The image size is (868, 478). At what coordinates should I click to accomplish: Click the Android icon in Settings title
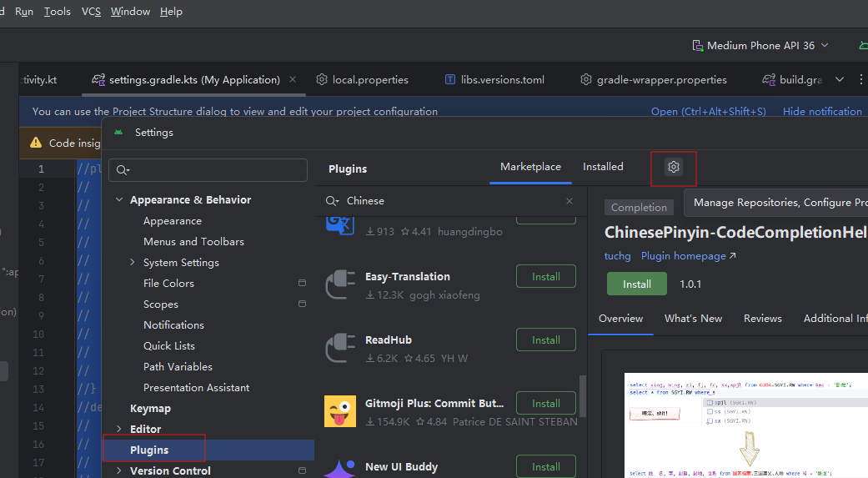point(118,133)
